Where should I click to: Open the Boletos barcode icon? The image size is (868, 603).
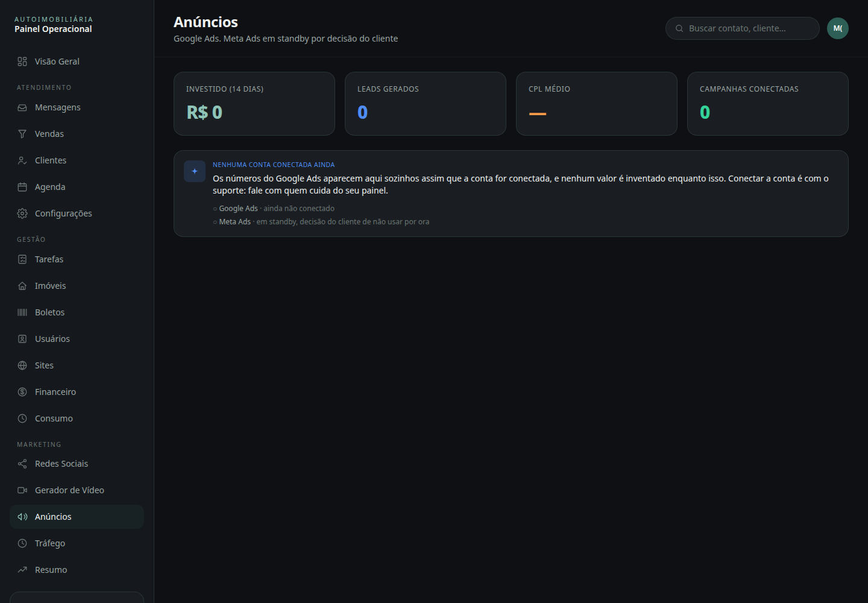22,312
